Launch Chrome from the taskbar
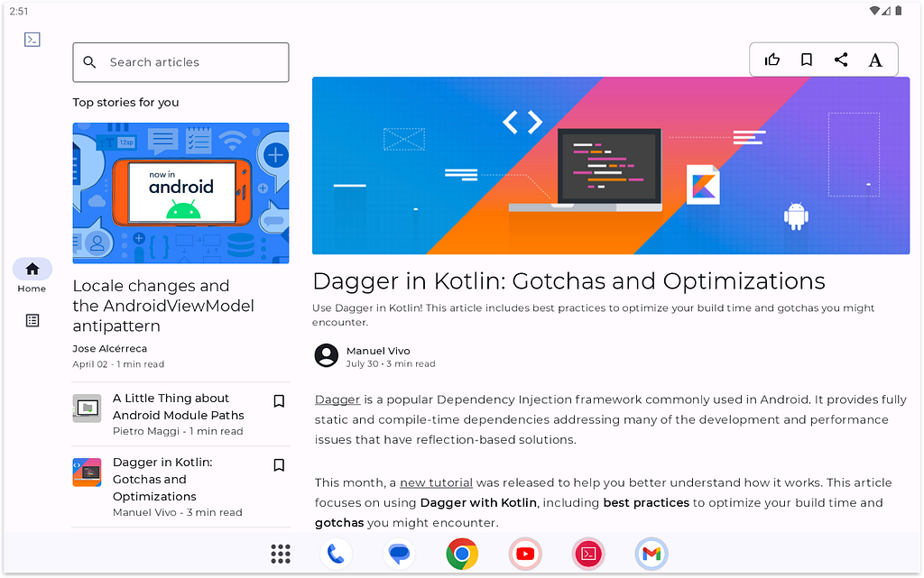This screenshot has height=578, width=924. click(462, 554)
